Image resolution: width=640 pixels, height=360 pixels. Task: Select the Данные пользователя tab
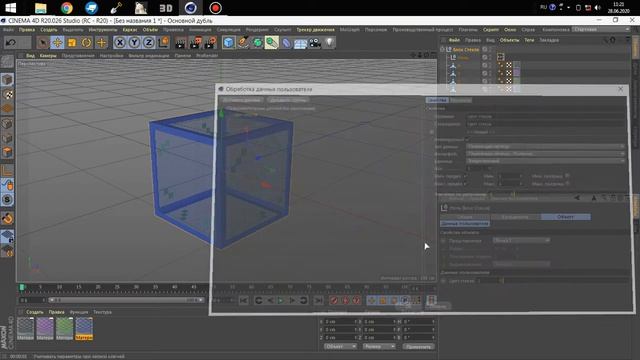pos(465,224)
